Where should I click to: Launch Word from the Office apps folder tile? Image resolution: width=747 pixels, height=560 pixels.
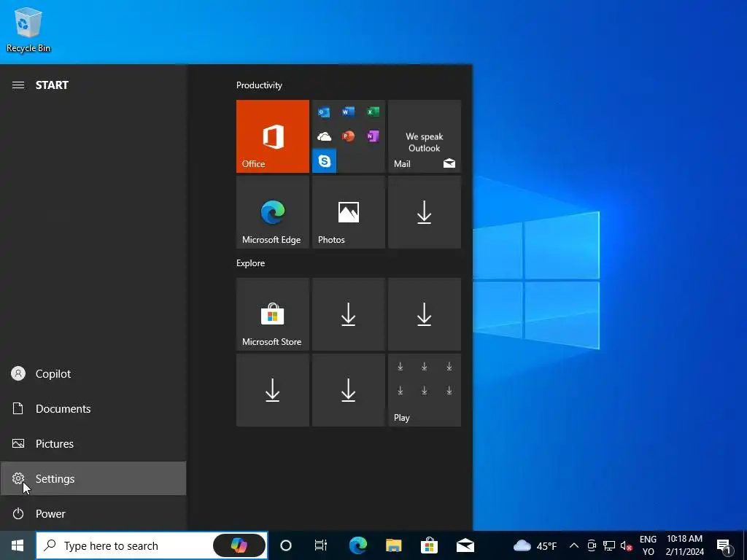coord(348,112)
